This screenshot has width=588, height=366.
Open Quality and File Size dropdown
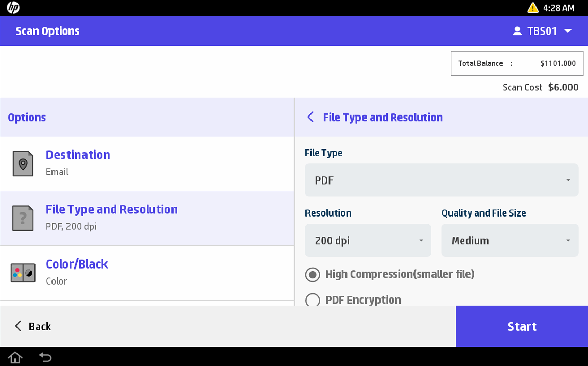[x=509, y=240]
